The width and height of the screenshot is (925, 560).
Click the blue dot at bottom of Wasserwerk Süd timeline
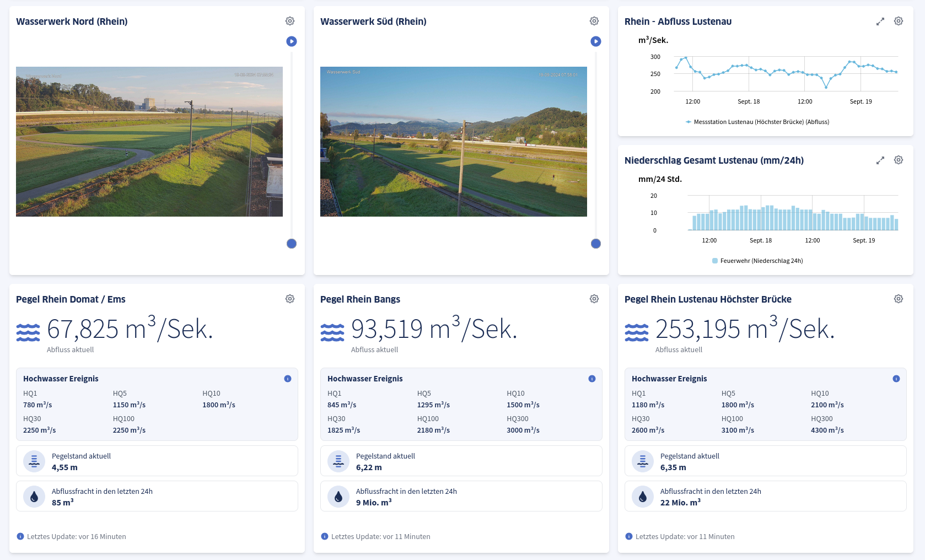click(595, 243)
